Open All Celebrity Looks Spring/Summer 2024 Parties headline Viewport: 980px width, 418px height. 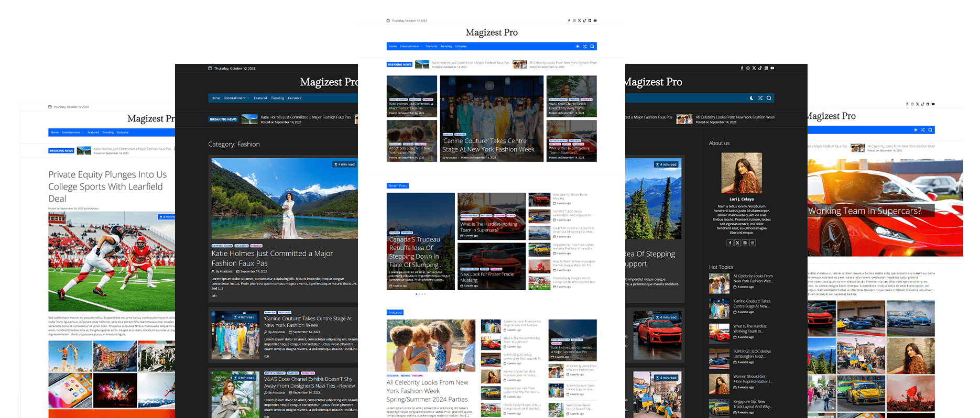tap(427, 391)
